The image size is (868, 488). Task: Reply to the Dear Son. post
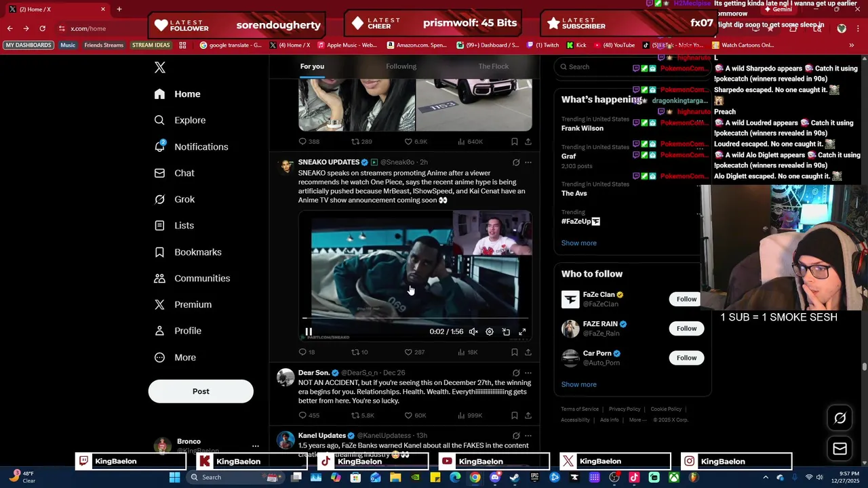coord(309,415)
